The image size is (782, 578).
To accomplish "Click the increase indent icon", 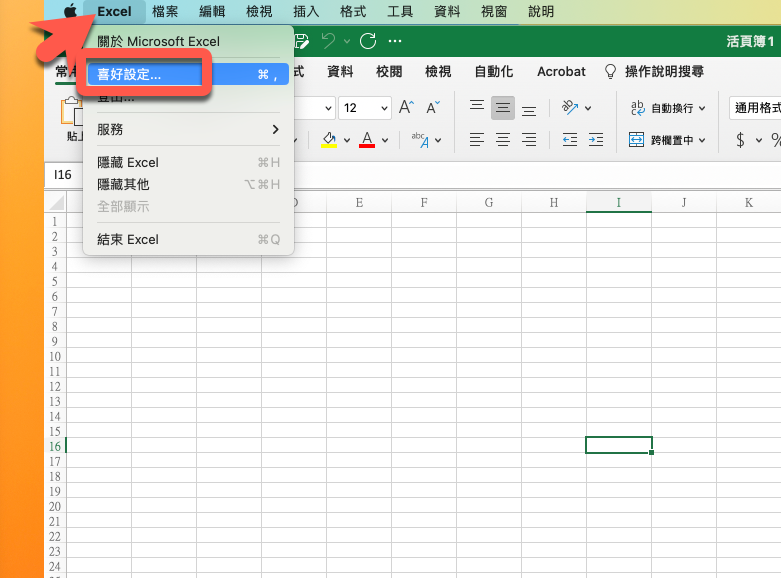I will (x=597, y=140).
